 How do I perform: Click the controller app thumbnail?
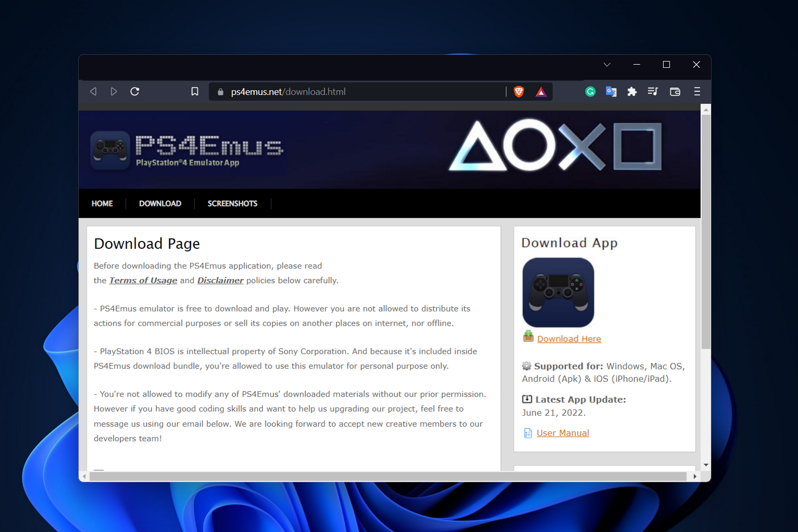tap(558, 293)
